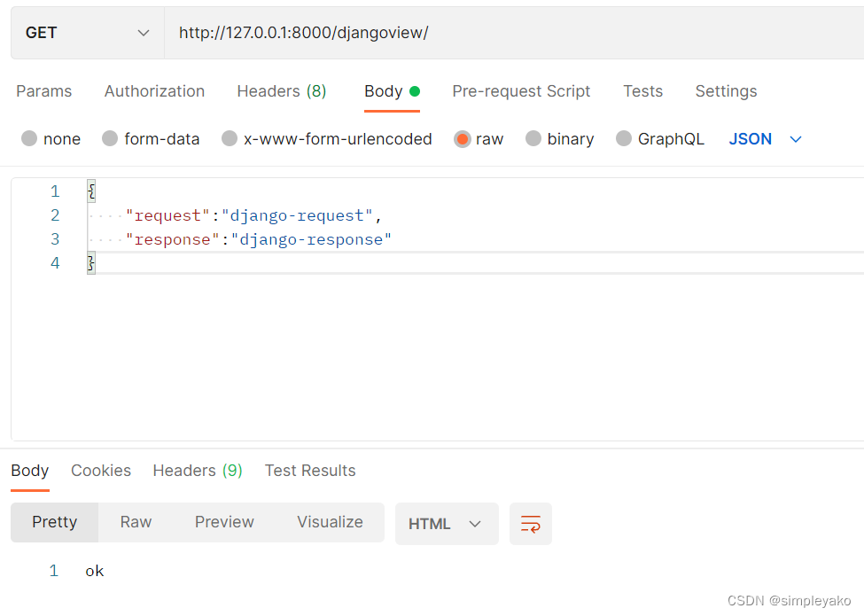Open the Authorization tab

click(x=154, y=91)
